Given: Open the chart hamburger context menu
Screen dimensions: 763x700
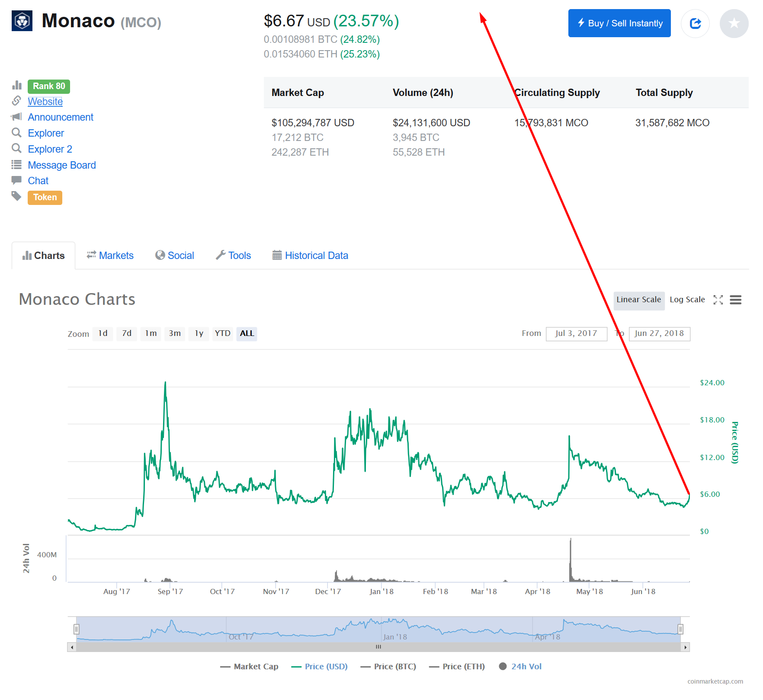Looking at the screenshot, I should coord(736,300).
